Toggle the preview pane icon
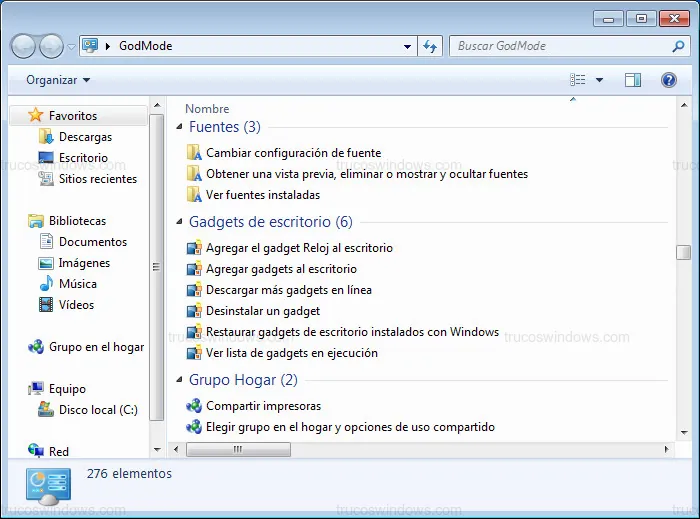 coord(632,80)
